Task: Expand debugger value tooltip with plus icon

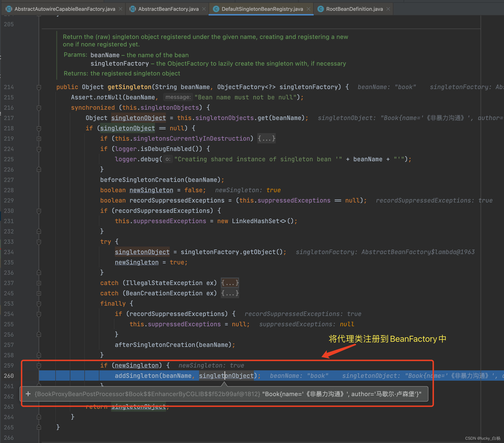Action: click(x=28, y=394)
